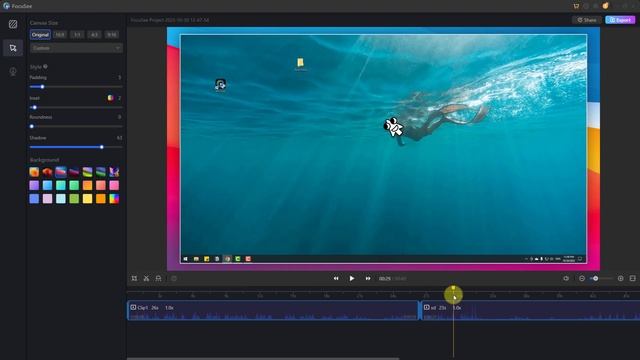Screen dimensions: 640x360
Task: Choose the last purple abstract wallpaper background
Action: tap(114, 172)
